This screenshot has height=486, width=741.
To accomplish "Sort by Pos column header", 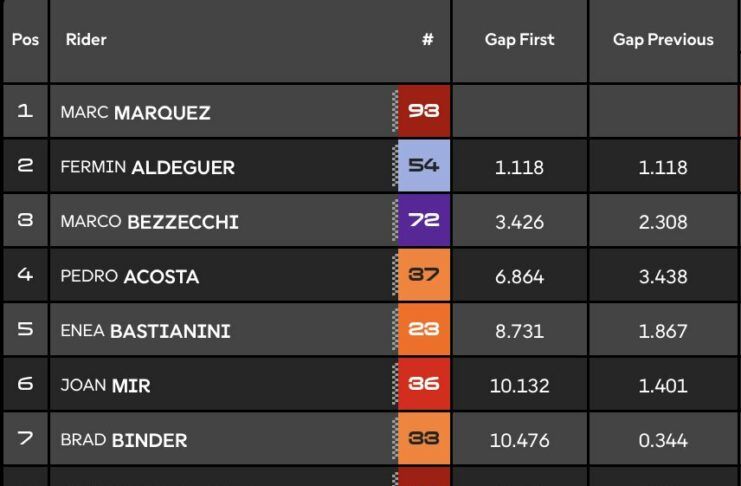I will (x=24, y=41).
